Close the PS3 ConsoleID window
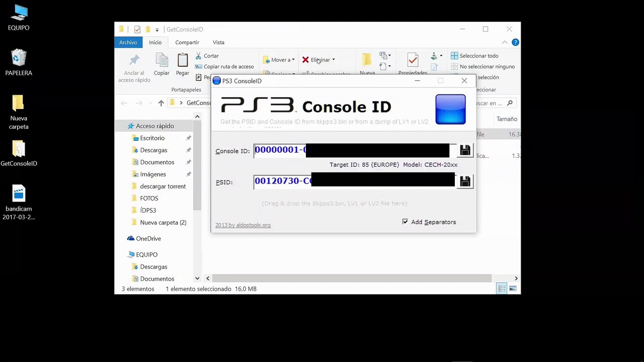The height and width of the screenshot is (362, 644). [464, 80]
